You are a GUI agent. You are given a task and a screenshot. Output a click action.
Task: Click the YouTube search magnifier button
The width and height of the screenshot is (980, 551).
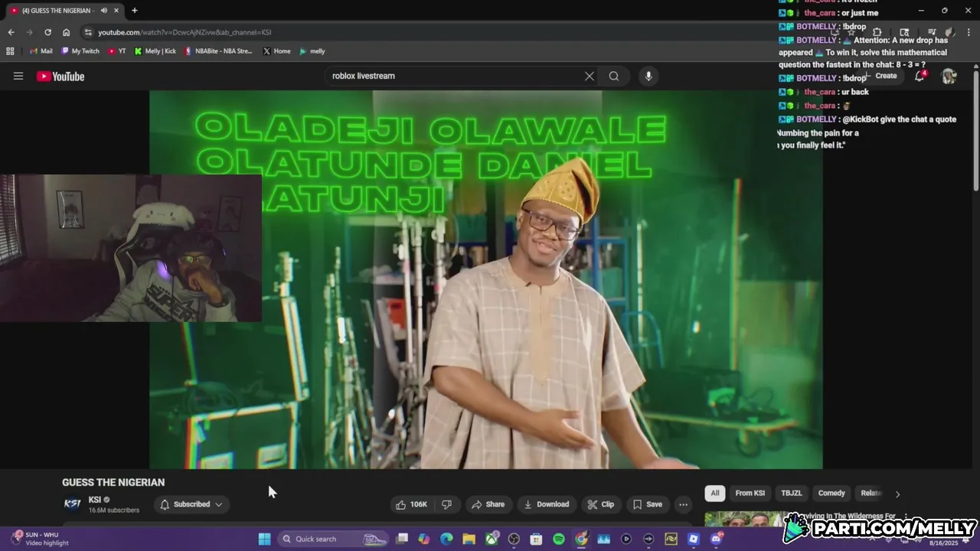point(614,76)
